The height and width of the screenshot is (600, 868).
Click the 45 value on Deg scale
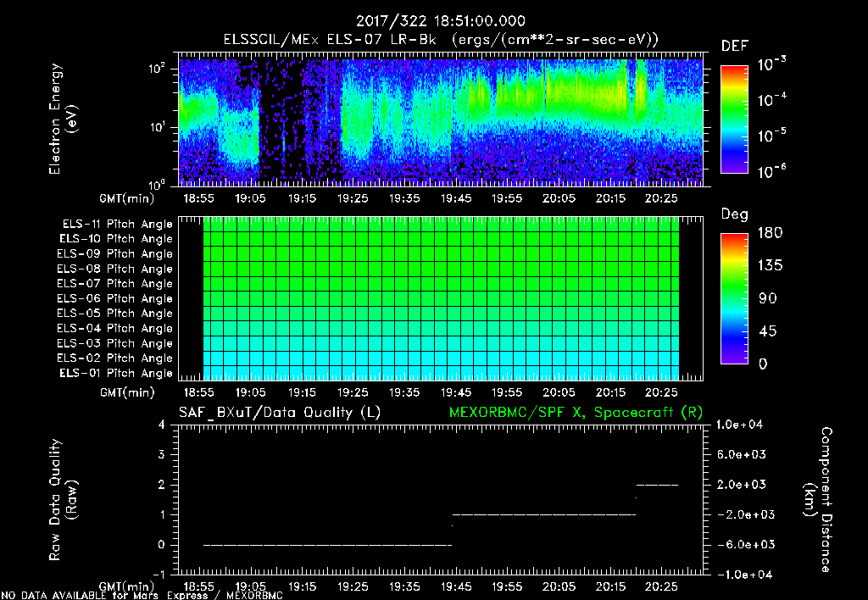768,331
